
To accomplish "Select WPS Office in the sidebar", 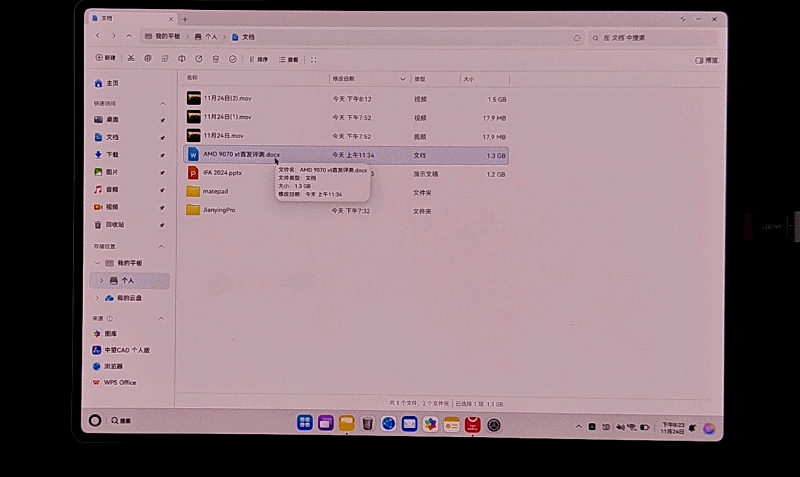I will 120,382.
